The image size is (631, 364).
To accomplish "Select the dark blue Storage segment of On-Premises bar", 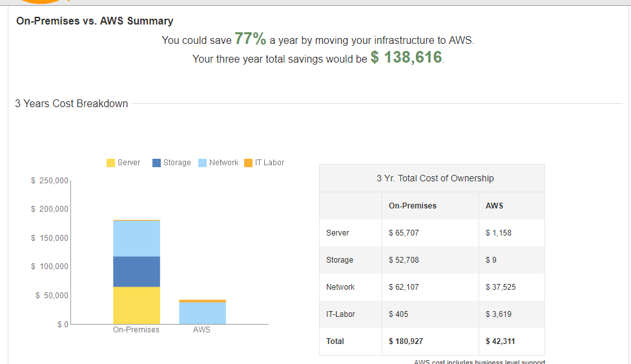I will (x=136, y=272).
